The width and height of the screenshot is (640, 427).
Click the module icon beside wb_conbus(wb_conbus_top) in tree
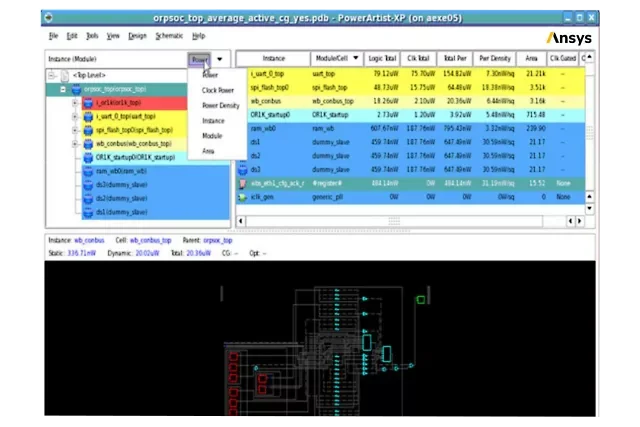[88, 144]
